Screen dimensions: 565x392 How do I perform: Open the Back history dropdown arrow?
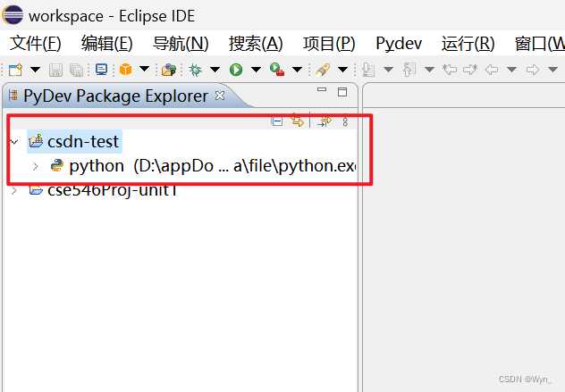pos(511,69)
